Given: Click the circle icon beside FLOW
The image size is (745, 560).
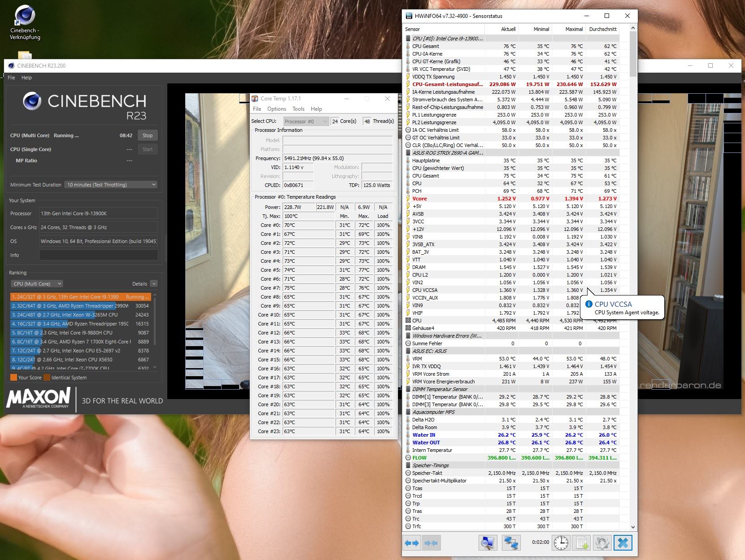Looking at the screenshot, I should 408,458.
